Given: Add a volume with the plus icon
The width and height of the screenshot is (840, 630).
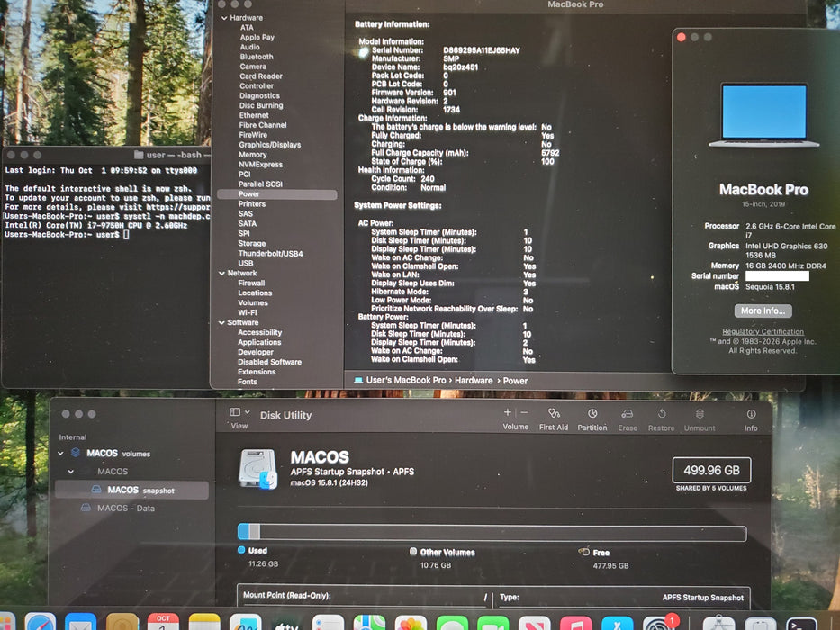Looking at the screenshot, I should pos(507,412).
